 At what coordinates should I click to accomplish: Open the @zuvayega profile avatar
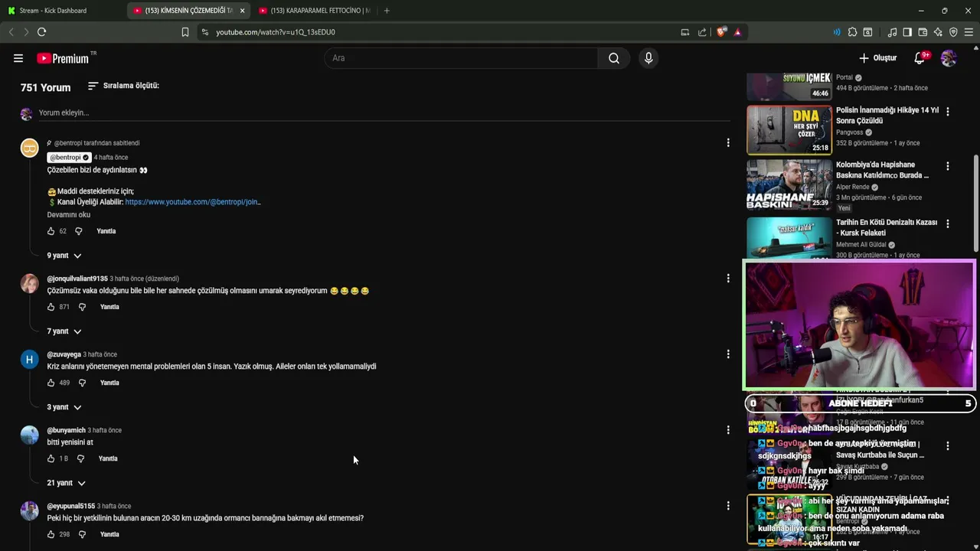click(x=29, y=360)
